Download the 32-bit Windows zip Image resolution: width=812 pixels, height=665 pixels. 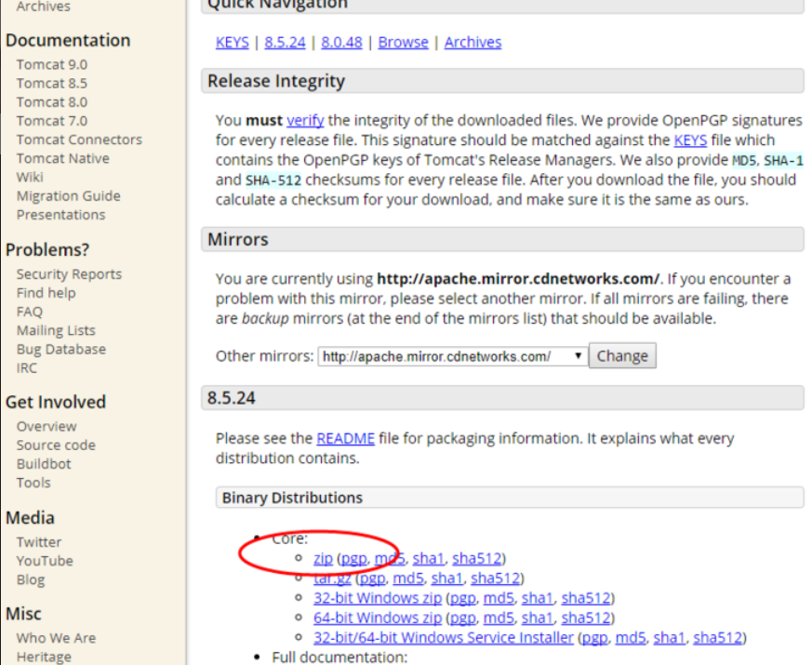coord(378,598)
